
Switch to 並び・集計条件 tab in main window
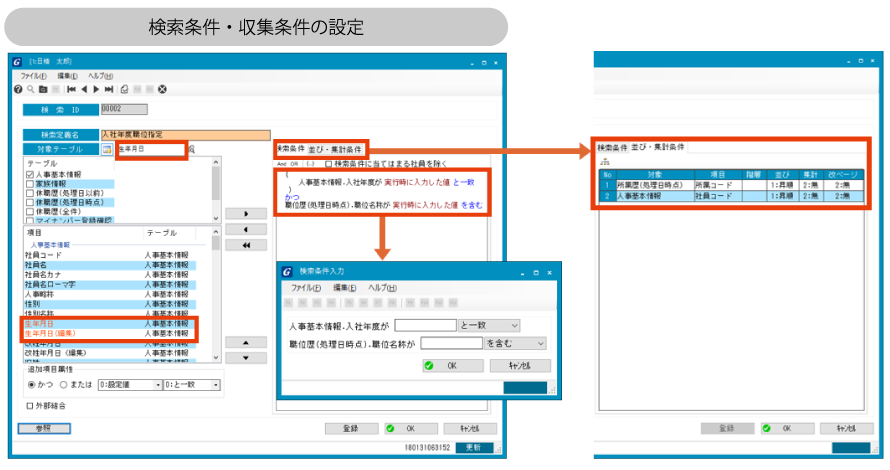point(335,150)
